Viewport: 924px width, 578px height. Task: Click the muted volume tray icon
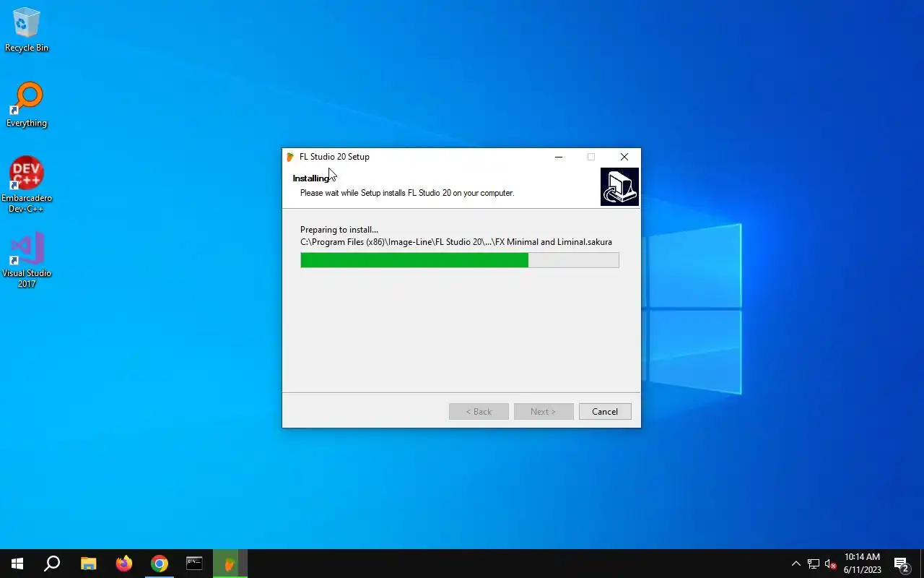(831, 564)
